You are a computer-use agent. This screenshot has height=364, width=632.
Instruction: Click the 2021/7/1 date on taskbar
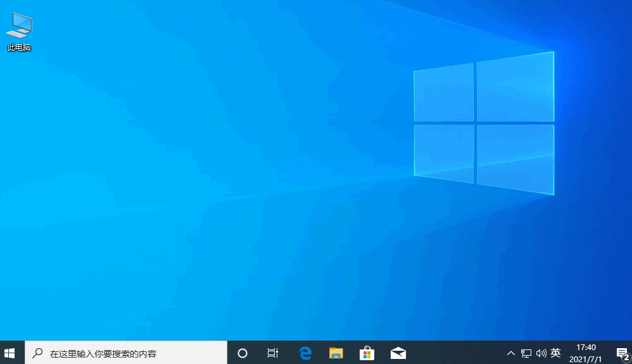[586, 359]
